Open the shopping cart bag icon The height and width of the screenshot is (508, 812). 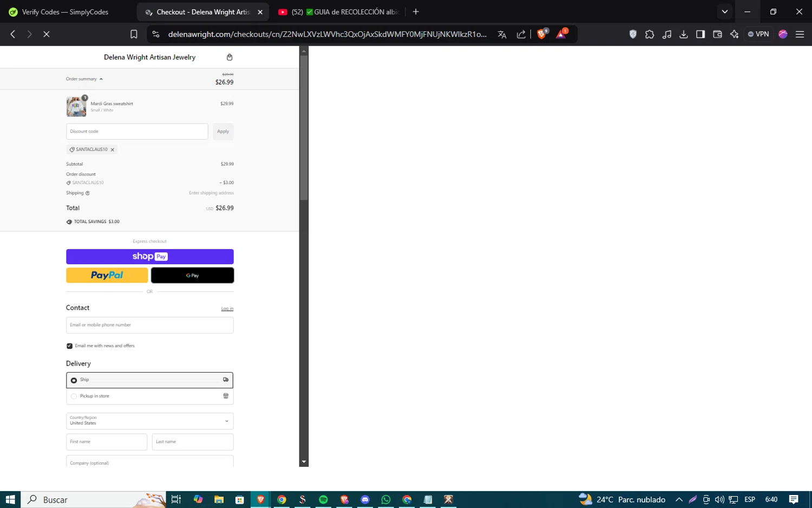click(230, 57)
